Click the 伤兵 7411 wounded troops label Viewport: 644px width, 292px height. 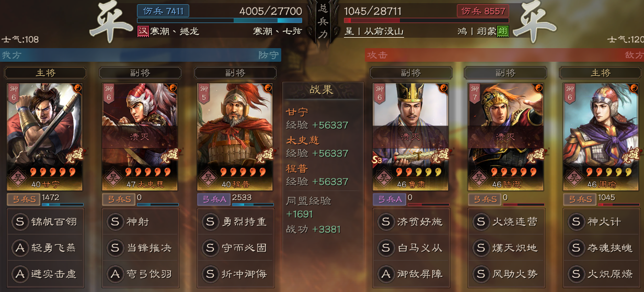point(163,10)
